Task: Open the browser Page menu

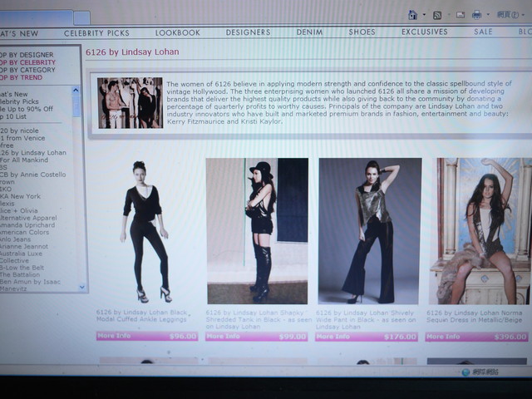Action: pyautogui.click(x=510, y=15)
